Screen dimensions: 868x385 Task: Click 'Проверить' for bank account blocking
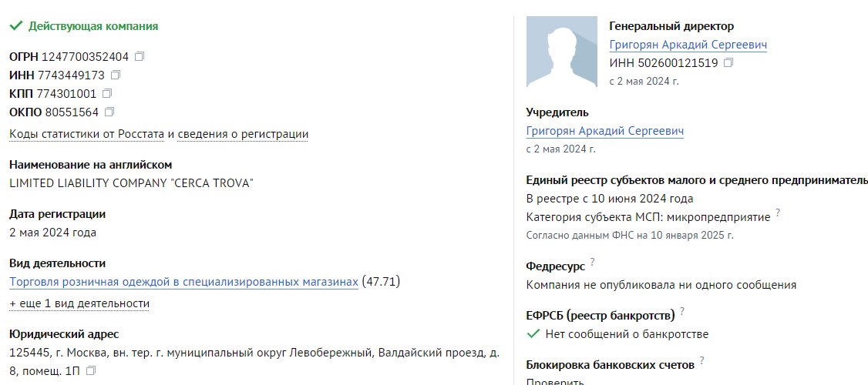[x=555, y=382]
